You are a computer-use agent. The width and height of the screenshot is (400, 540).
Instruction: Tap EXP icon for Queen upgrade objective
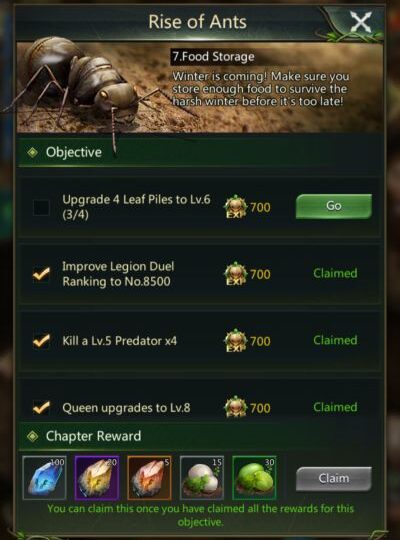tap(236, 407)
